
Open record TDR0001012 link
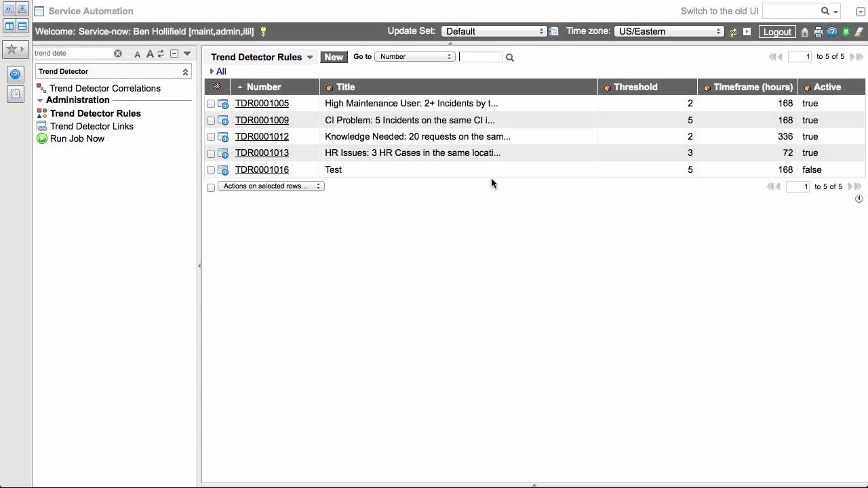[262, 136]
